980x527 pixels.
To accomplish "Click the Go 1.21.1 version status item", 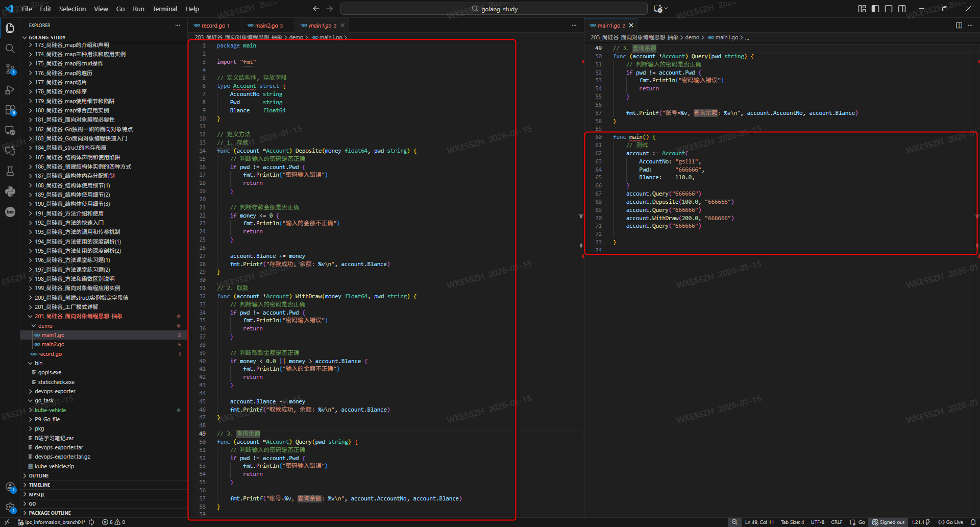I will tap(920, 522).
